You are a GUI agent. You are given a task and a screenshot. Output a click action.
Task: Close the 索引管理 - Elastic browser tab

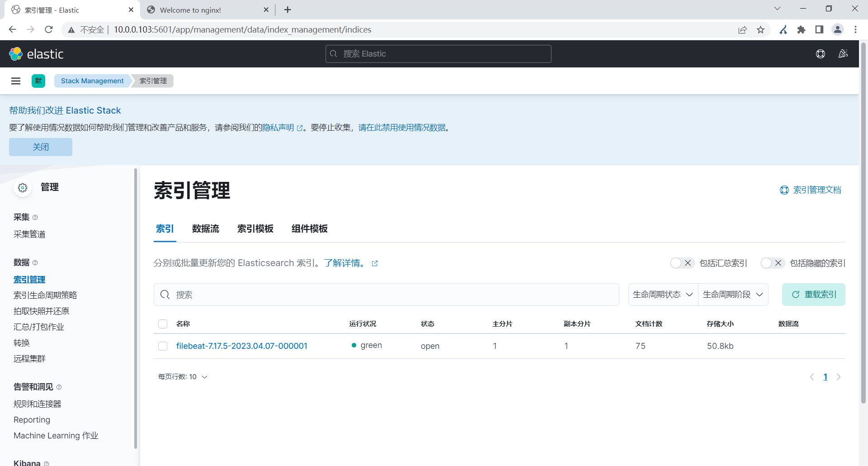click(131, 10)
